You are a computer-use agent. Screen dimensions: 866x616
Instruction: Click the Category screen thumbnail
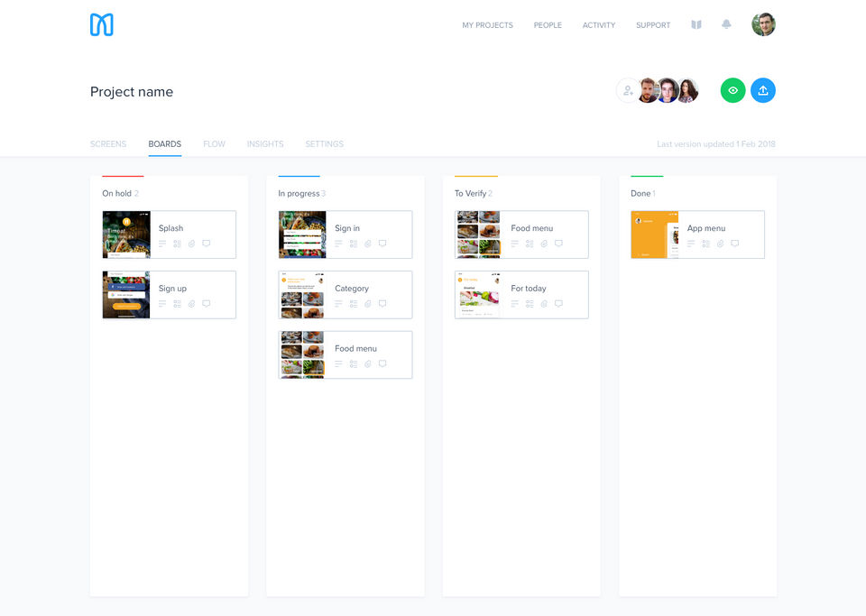(303, 295)
